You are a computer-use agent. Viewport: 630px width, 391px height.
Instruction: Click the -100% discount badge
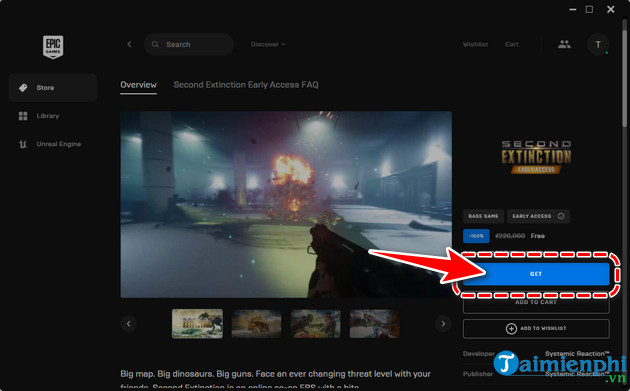(x=476, y=236)
